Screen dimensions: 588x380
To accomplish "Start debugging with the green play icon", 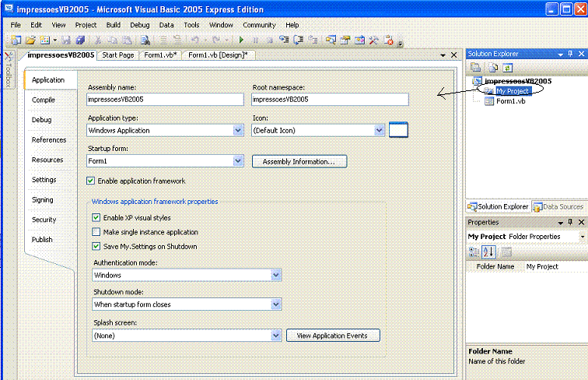I will coord(241,40).
